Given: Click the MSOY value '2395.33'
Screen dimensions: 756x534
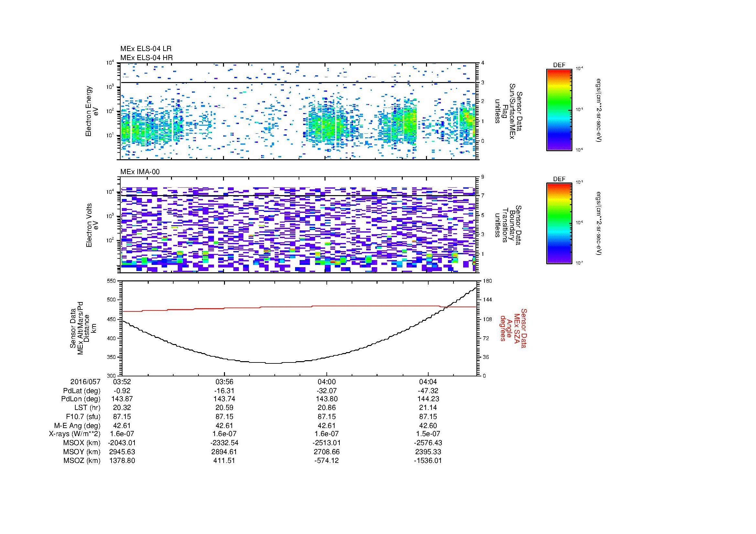Looking at the screenshot, I should click(428, 452).
